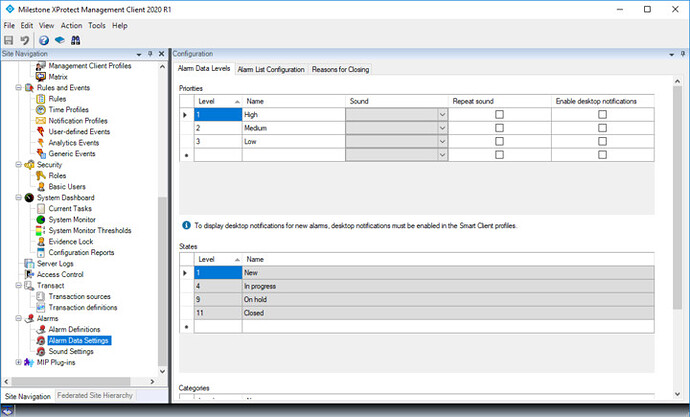Enable Repeat sound for High priority
This screenshot has width=690, height=417.
click(499, 114)
